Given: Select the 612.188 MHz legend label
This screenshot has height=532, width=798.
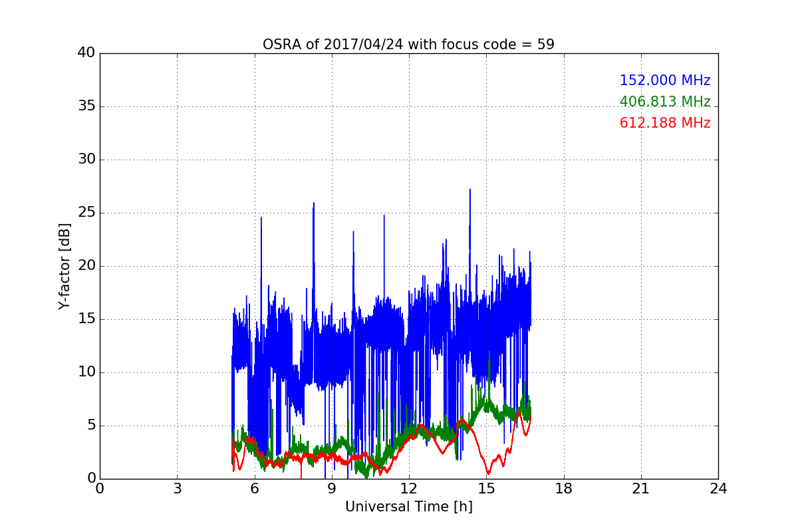Looking at the screenshot, I should pos(665,123).
